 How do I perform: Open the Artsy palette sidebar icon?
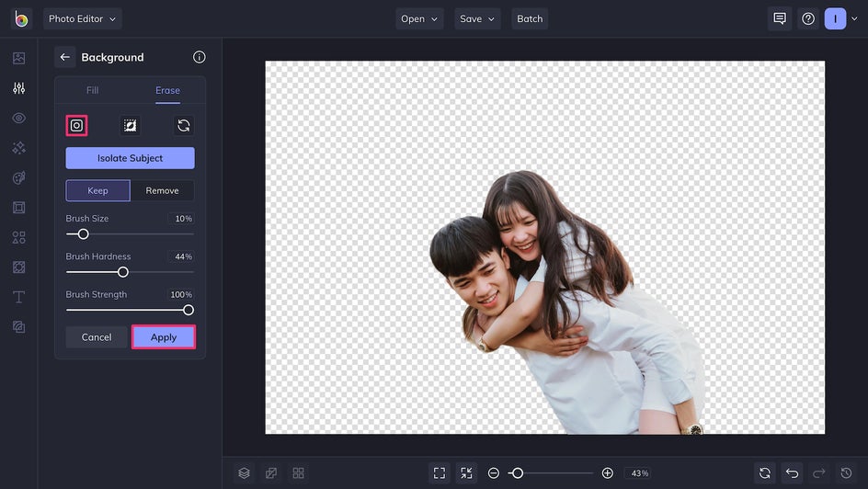click(18, 177)
